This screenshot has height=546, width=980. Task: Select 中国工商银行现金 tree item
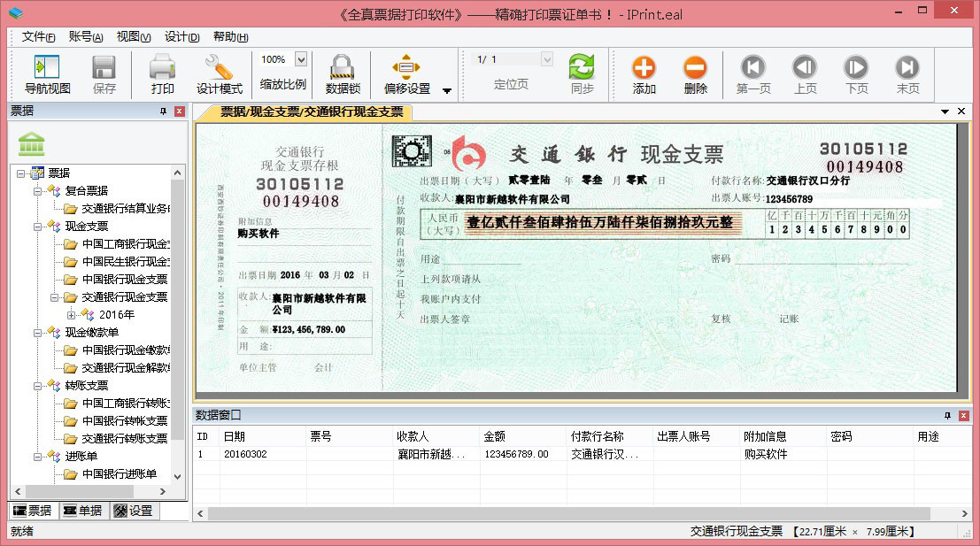[x=126, y=244]
